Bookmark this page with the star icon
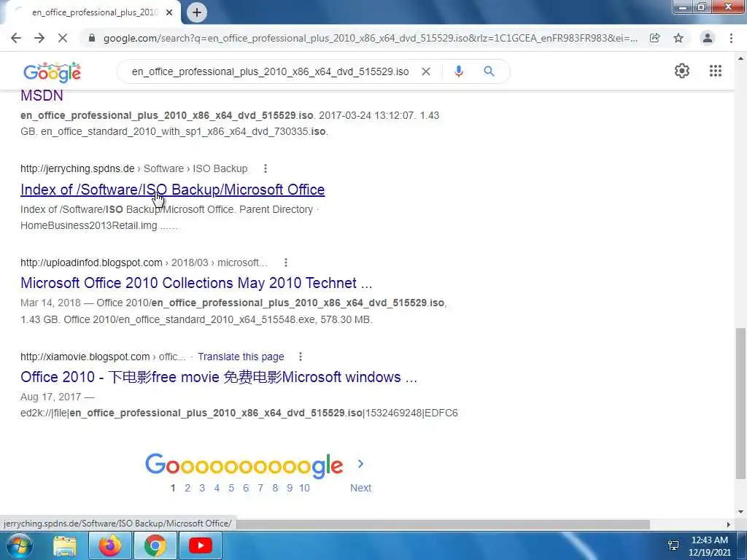The image size is (747, 560). click(678, 38)
